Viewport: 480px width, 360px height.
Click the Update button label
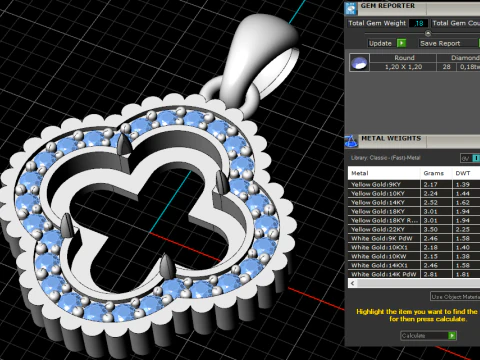click(x=380, y=43)
